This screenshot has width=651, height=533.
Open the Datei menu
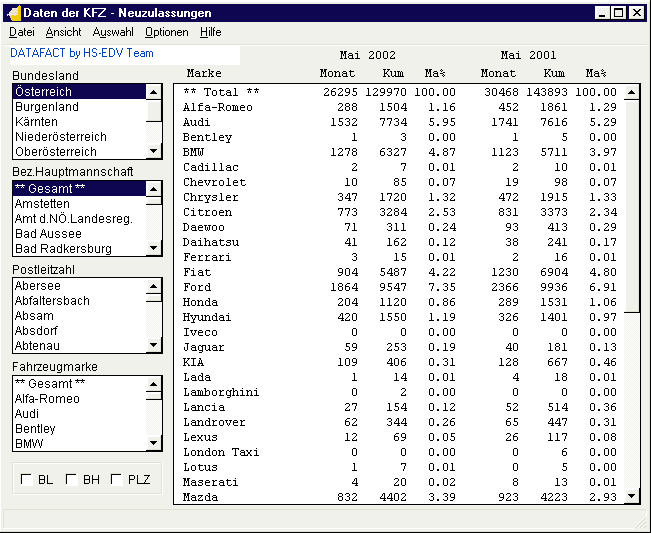click(x=21, y=33)
